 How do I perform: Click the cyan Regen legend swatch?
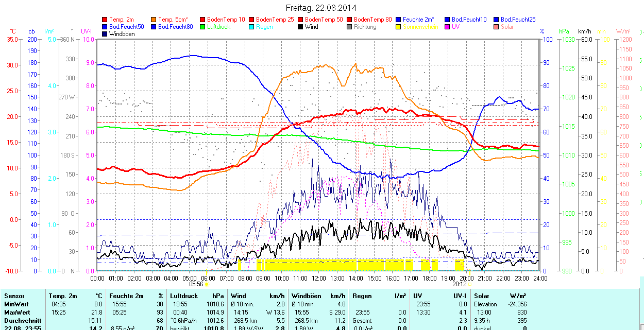pos(251,27)
